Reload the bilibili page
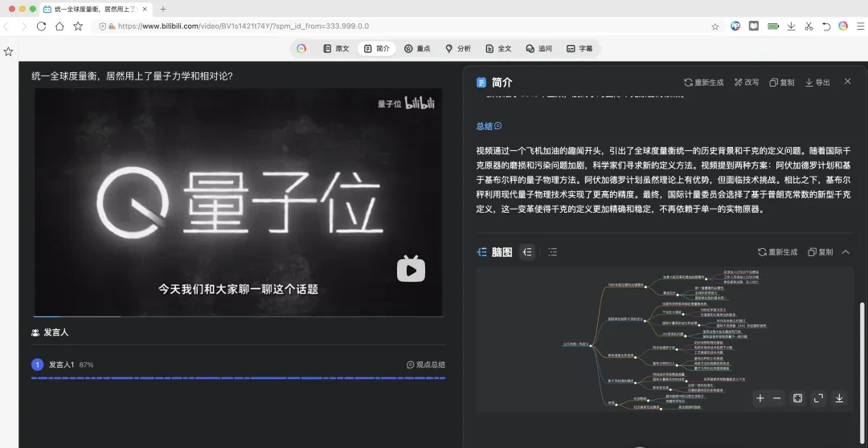The height and width of the screenshot is (448, 868). pyautogui.click(x=41, y=26)
